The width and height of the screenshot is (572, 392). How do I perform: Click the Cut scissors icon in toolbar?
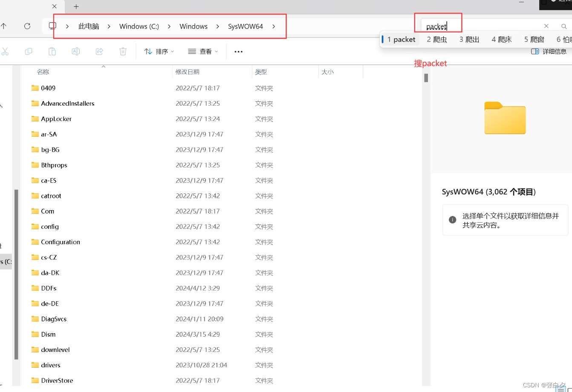pos(5,52)
